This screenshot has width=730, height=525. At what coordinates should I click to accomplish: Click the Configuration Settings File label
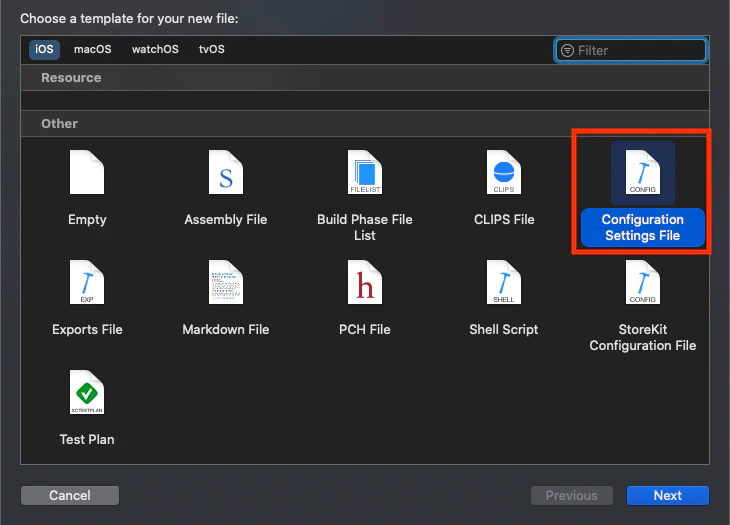point(642,227)
